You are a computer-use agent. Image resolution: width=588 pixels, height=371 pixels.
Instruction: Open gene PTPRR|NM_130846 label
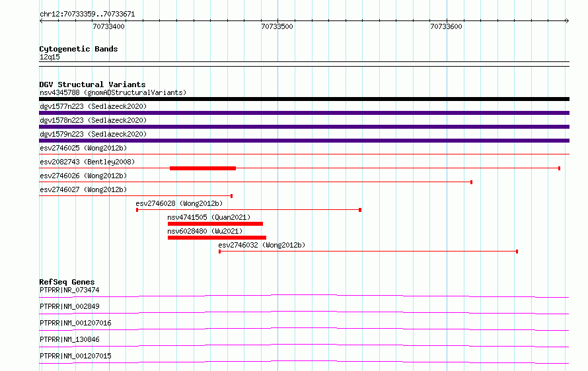coord(69,339)
